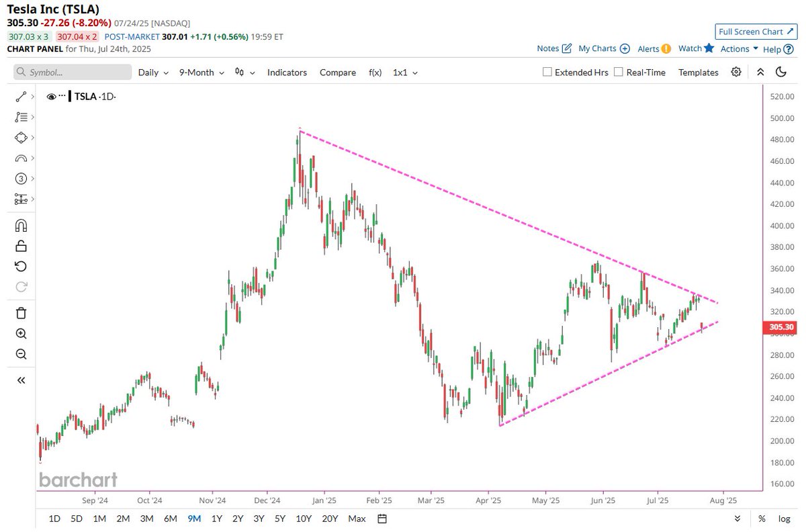The width and height of the screenshot is (806, 532).
Task: Toggle TSLA series visibility eye icon
Action: point(51,97)
